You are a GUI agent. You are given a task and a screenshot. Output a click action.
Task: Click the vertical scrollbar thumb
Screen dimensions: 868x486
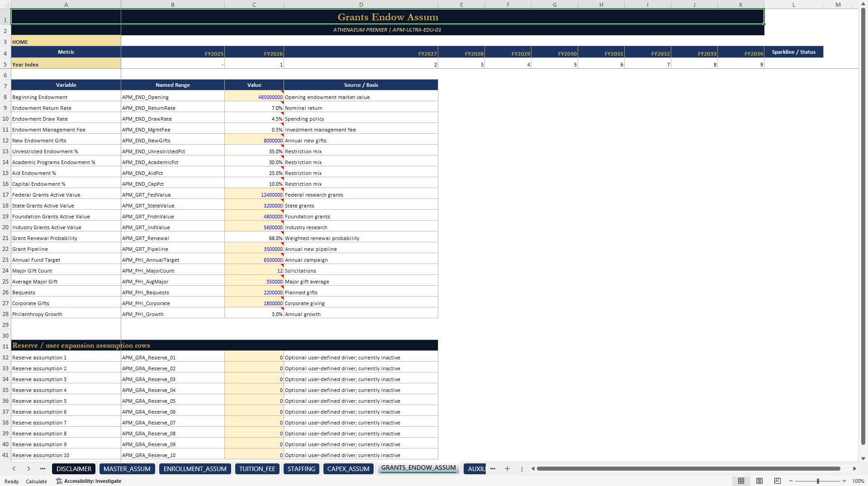[x=863, y=226]
